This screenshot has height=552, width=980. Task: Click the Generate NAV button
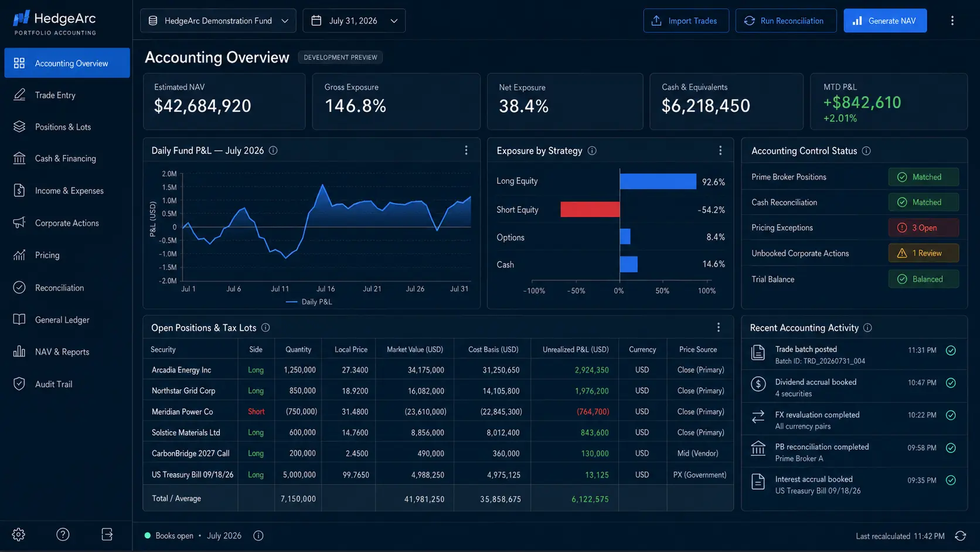(x=885, y=21)
